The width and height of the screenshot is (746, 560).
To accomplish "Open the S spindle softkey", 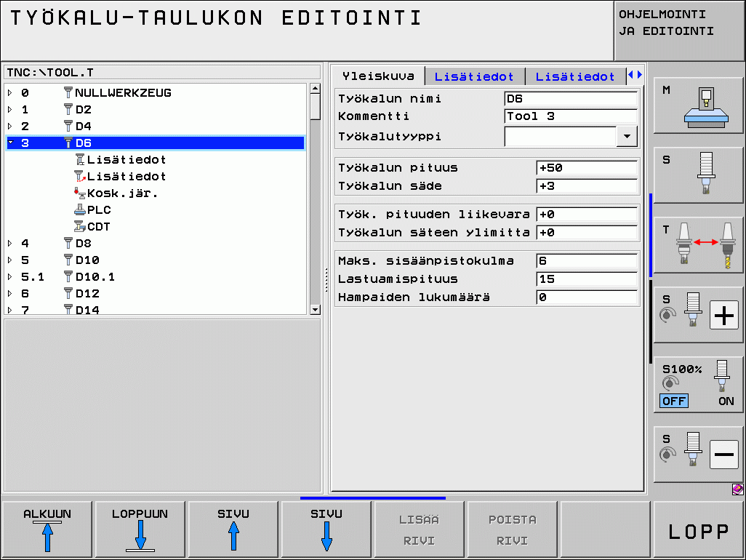I will pyautogui.click(x=698, y=175).
